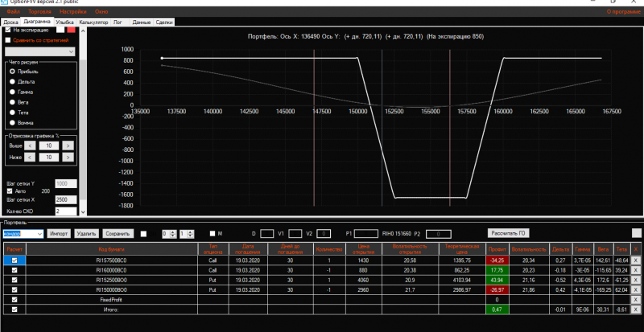Click the V1 volatility field
The image size is (644, 332).
coord(295,233)
